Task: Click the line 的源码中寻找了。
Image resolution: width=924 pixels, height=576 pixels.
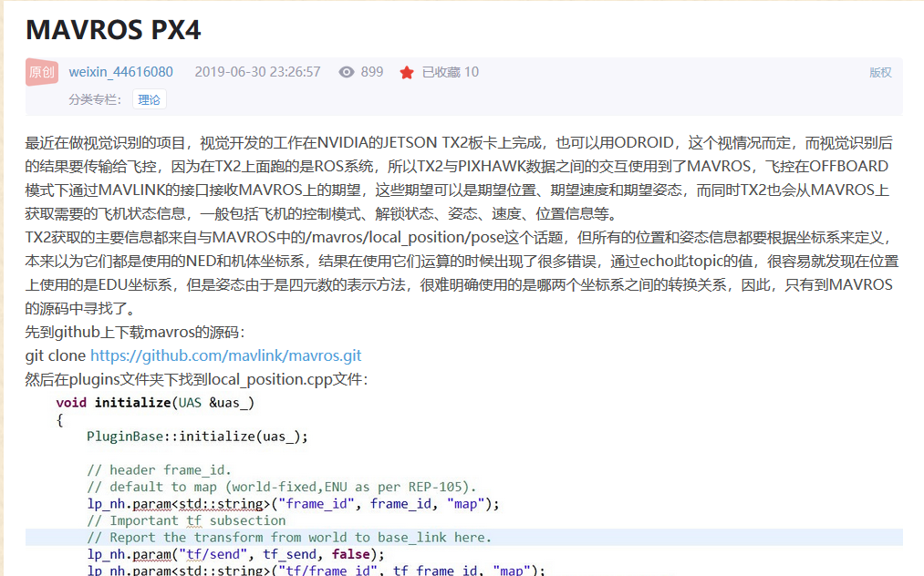Action: (83, 309)
